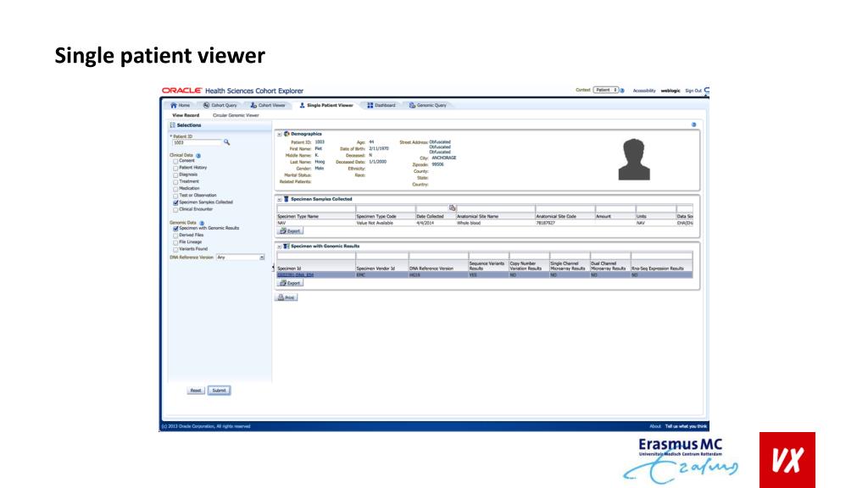Switch to the Cohort Query tab
Image resolution: width=868 pixels, height=488 pixels.
point(220,105)
